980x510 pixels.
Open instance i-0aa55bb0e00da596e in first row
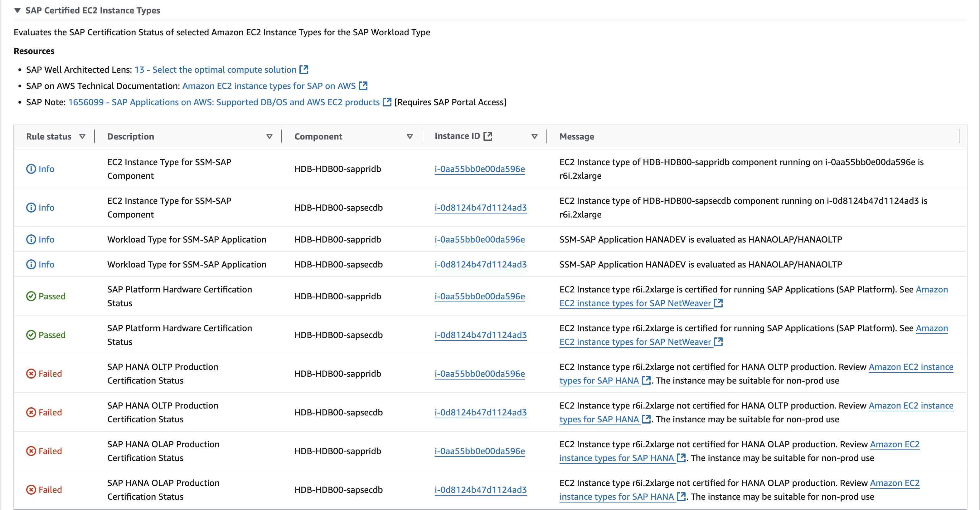[x=479, y=169]
